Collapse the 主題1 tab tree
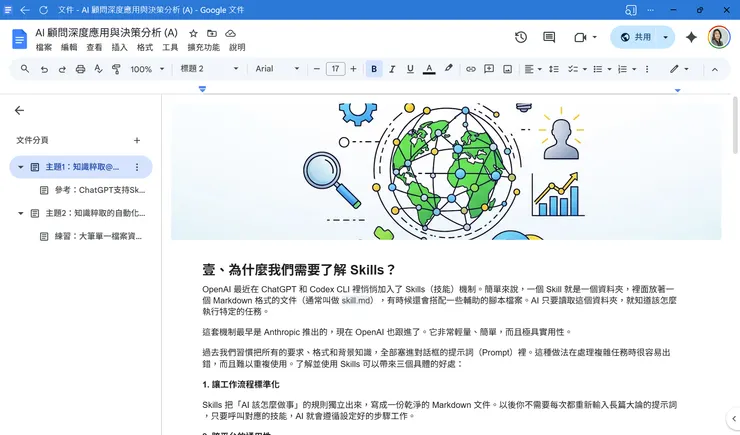The image size is (740, 435). pyautogui.click(x=21, y=167)
